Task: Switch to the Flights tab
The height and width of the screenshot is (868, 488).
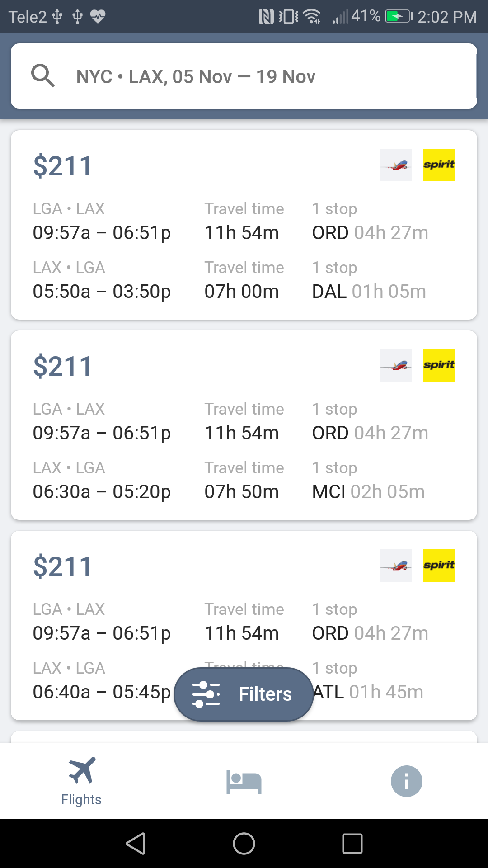Action: click(x=81, y=781)
